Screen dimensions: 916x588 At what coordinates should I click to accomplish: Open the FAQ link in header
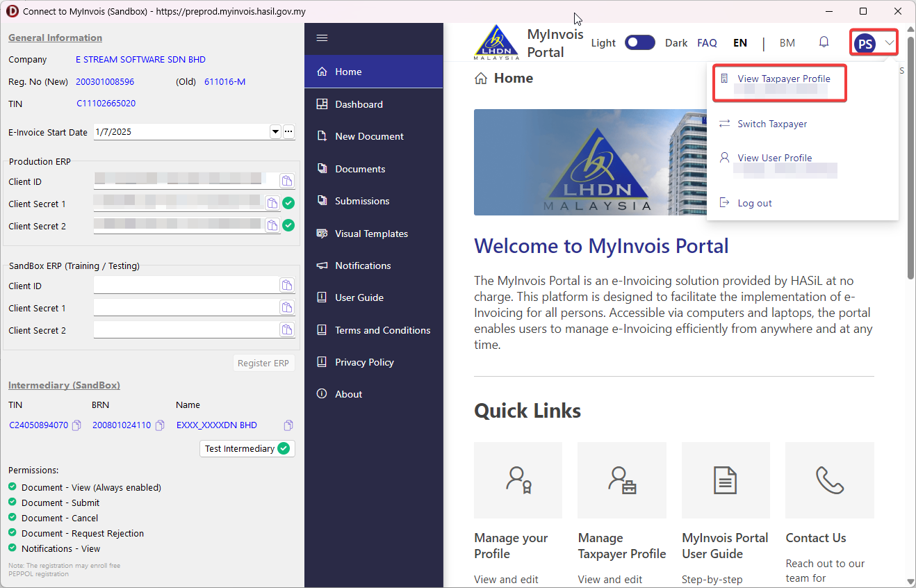(707, 42)
